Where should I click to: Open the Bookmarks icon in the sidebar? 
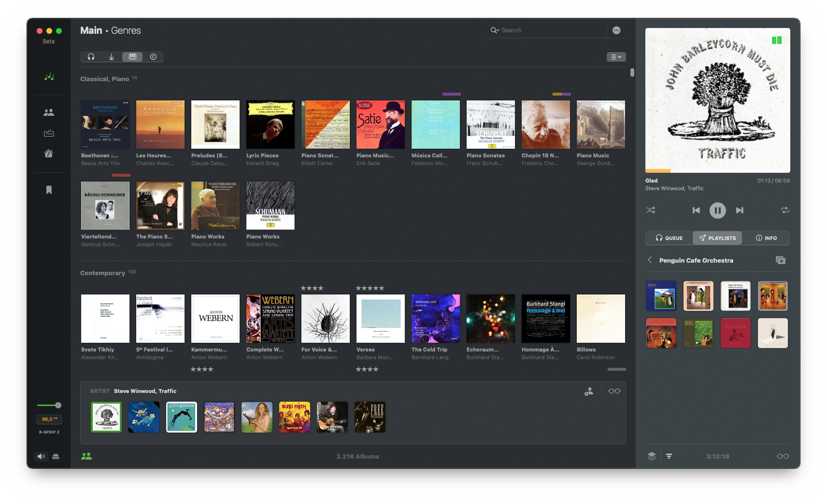click(49, 190)
